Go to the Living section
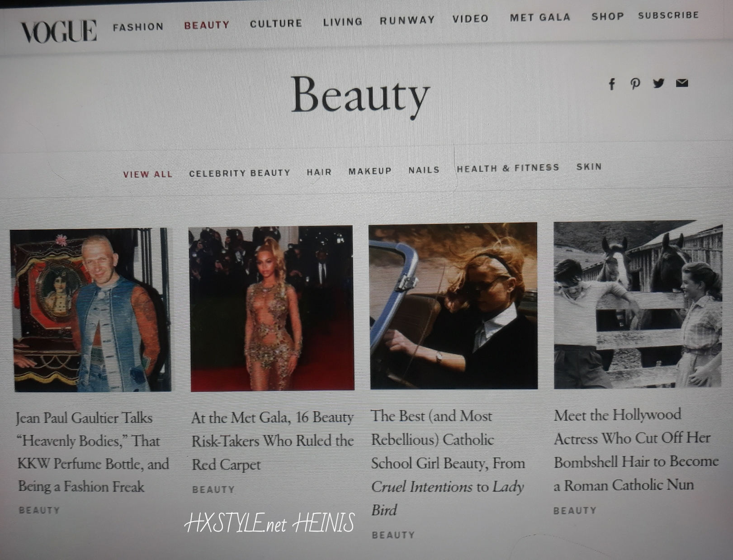This screenshot has height=560, width=733. click(343, 22)
